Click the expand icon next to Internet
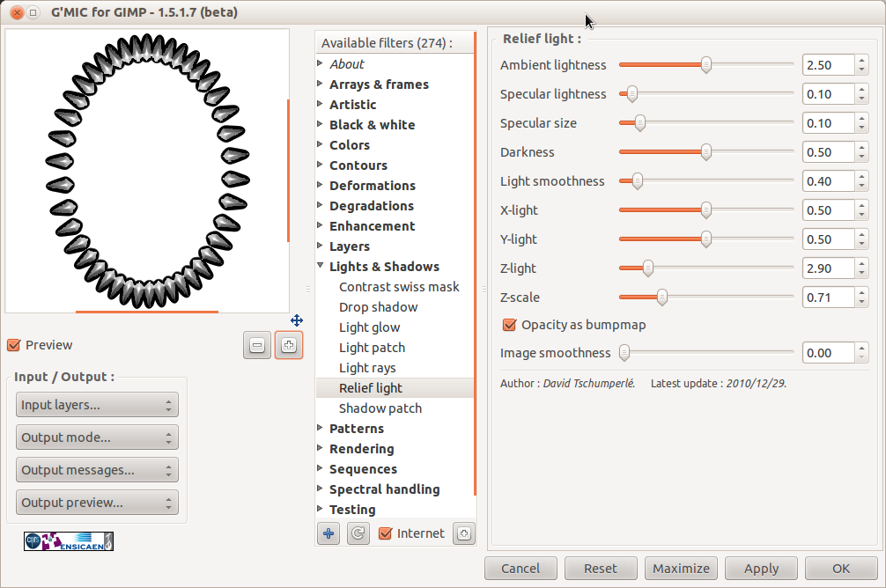Image resolution: width=886 pixels, height=588 pixels. pyautogui.click(x=463, y=533)
